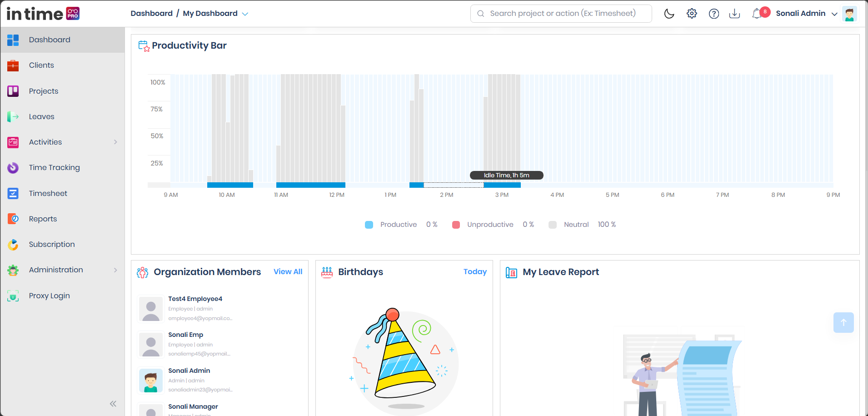Click the Time Tracking sidebar icon
This screenshot has width=868, height=416.
click(13, 168)
